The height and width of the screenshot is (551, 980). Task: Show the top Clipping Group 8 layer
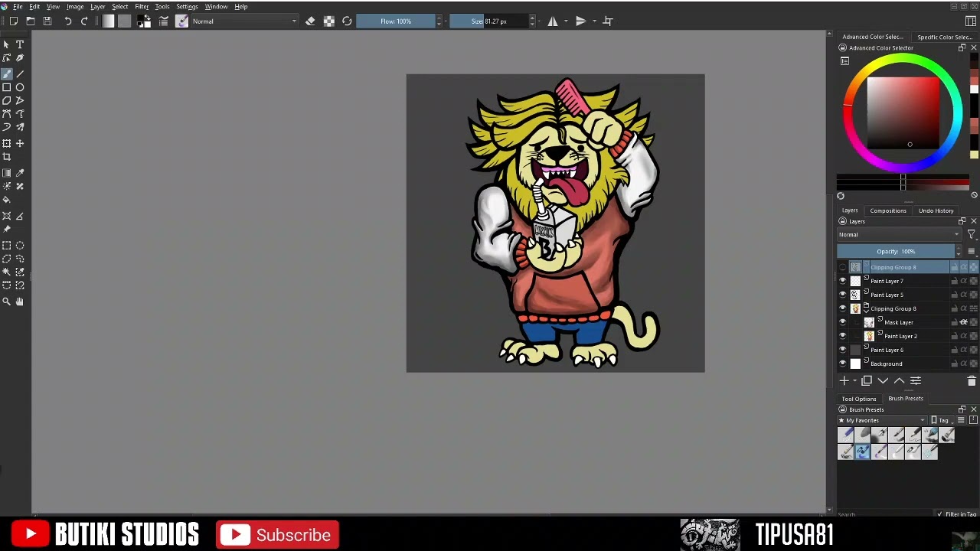click(x=843, y=267)
